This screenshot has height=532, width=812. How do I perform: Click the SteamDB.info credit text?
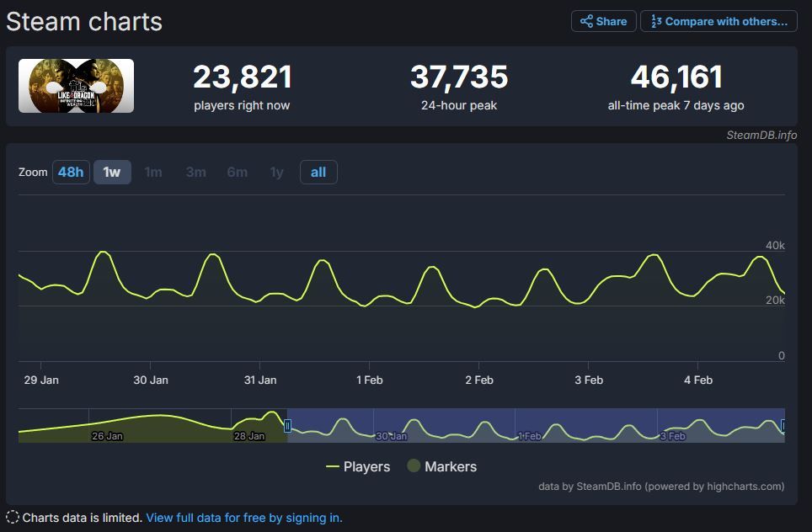761,135
